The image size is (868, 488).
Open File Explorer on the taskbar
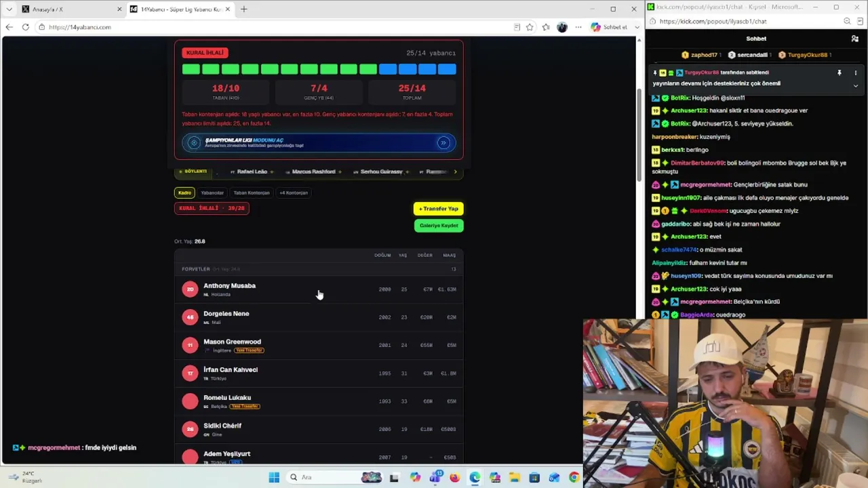point(514,478)
